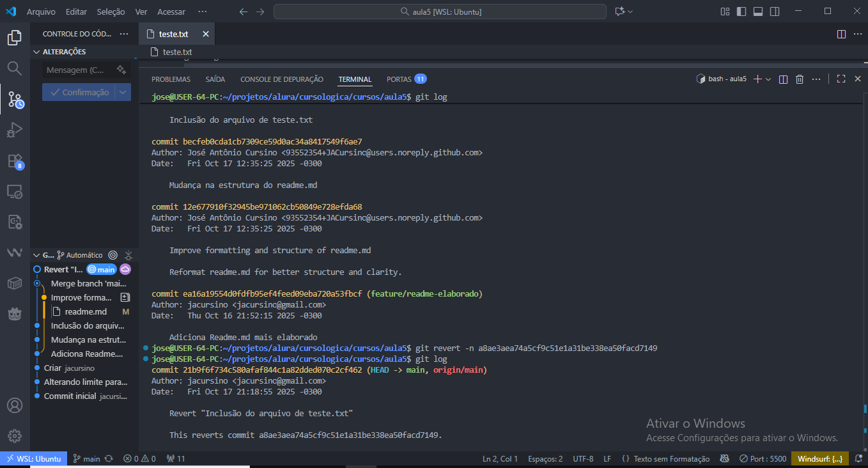Switch to the PROBLEMAS tab
The height and width of the screenshot is (468, 868).
[171, 79]
